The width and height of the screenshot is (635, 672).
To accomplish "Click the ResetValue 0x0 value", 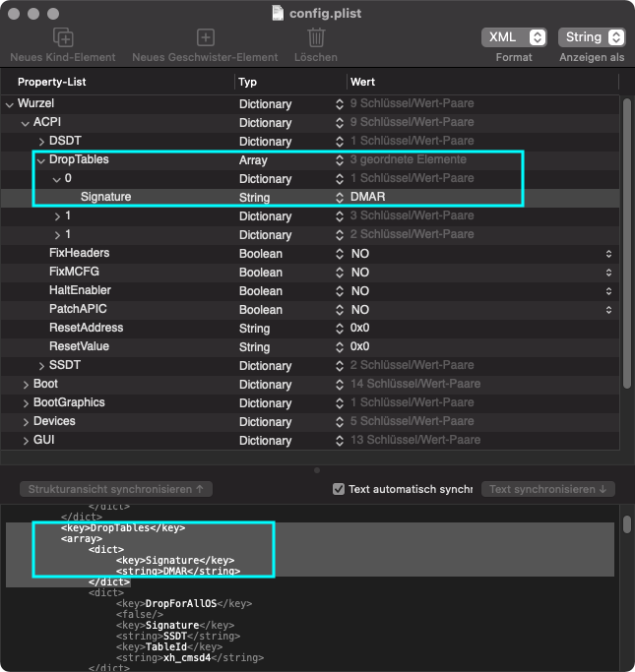I will pos(359,346).
